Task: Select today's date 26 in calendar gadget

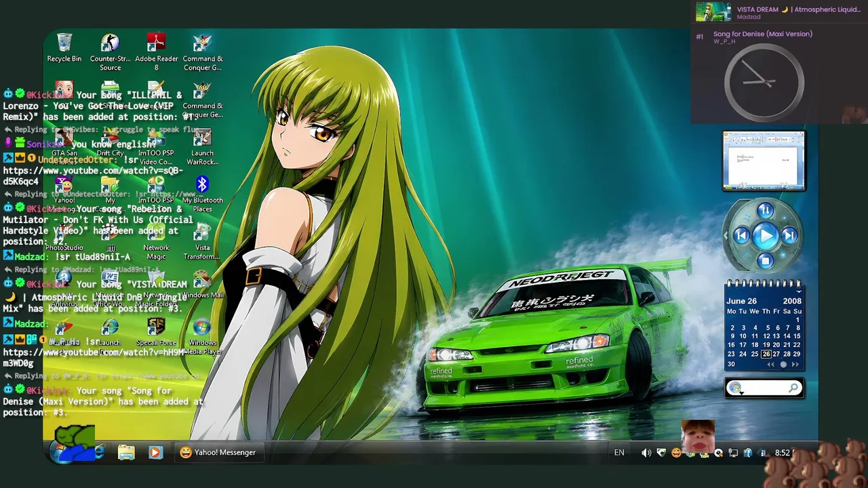Action: 766,354
